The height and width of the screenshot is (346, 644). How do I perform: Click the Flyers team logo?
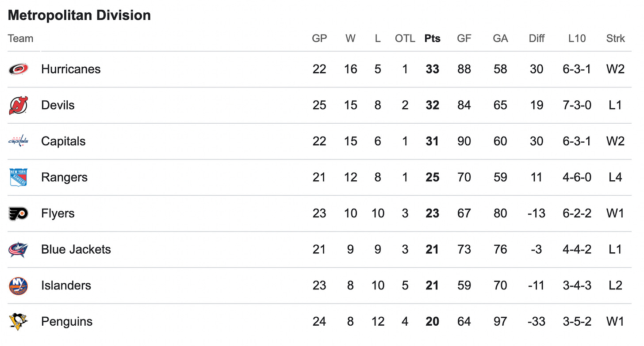coord(18,213)
